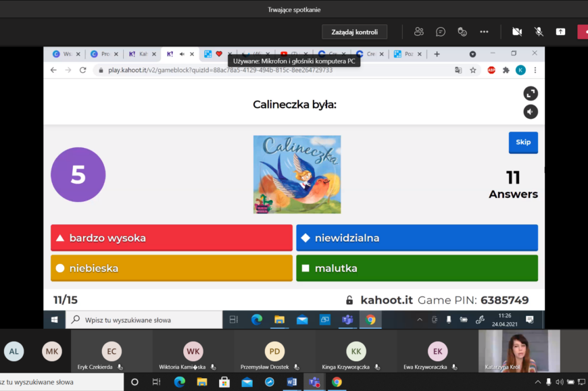Screen dimensions: 588x391
Task: Open a new browser tab
Action: (x=437, y=54)
